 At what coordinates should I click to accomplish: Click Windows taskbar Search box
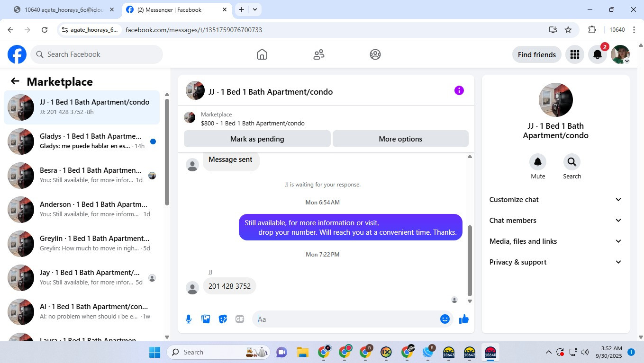point(218,352)
